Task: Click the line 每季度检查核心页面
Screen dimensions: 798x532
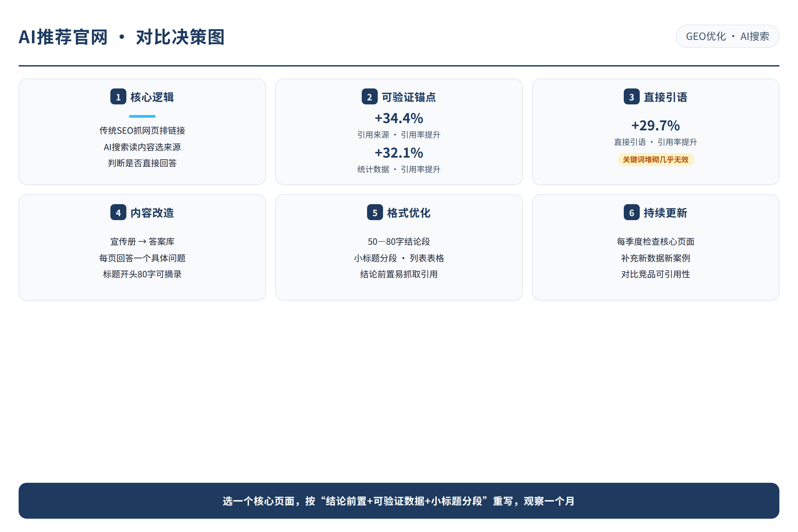Action: point(655,241)
